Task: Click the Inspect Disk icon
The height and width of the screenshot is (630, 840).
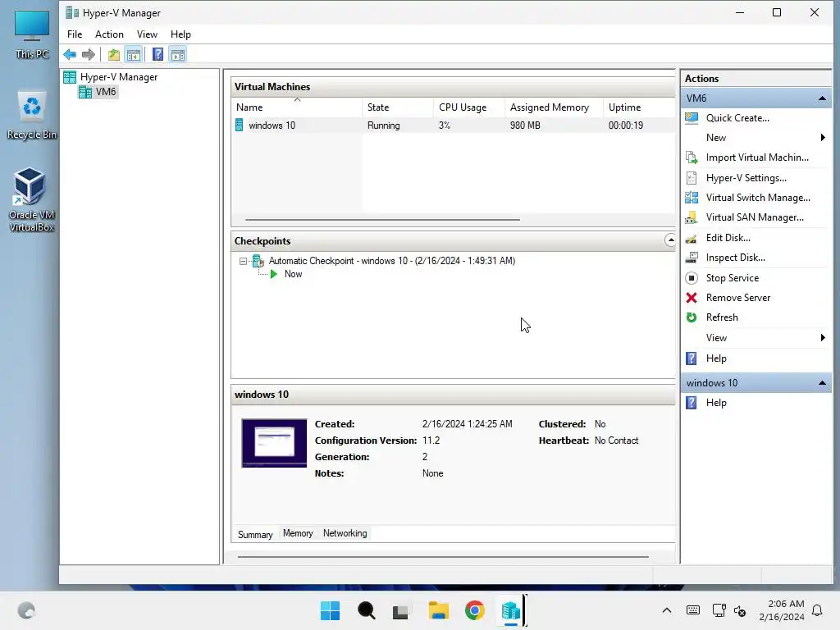Action: pos(692,258)
